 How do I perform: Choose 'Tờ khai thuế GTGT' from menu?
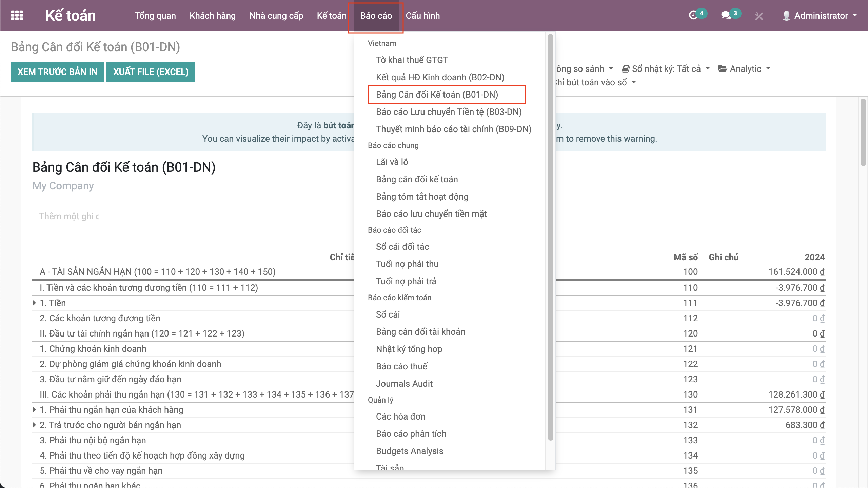(412, 60)
